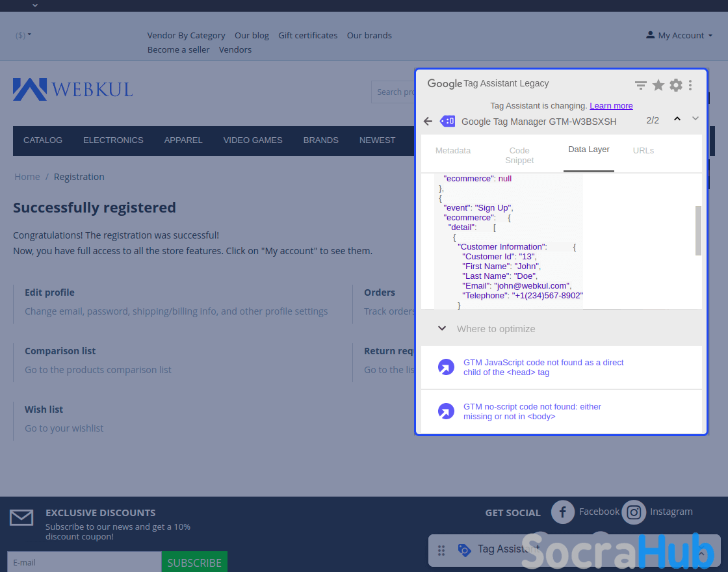Switch to the Metadata tab
The height and width of the screenshot is (572, 728).
[x=453, y=150]
